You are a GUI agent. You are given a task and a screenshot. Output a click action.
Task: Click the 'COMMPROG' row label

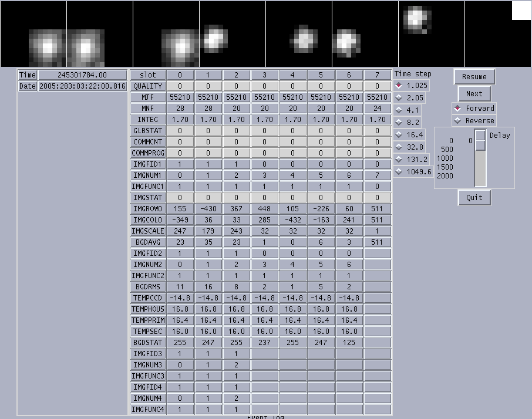(148, 153)
